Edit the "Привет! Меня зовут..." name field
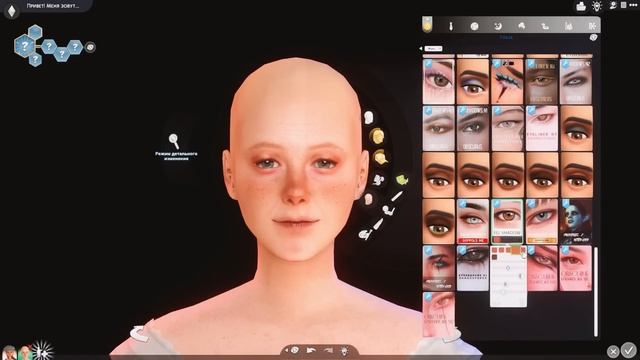 coord(53,6)
